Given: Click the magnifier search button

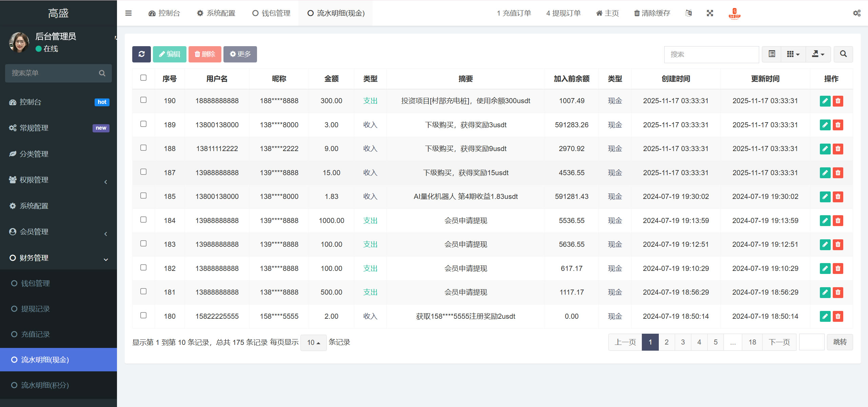Looking at the screenshot, I should (843, 54).
